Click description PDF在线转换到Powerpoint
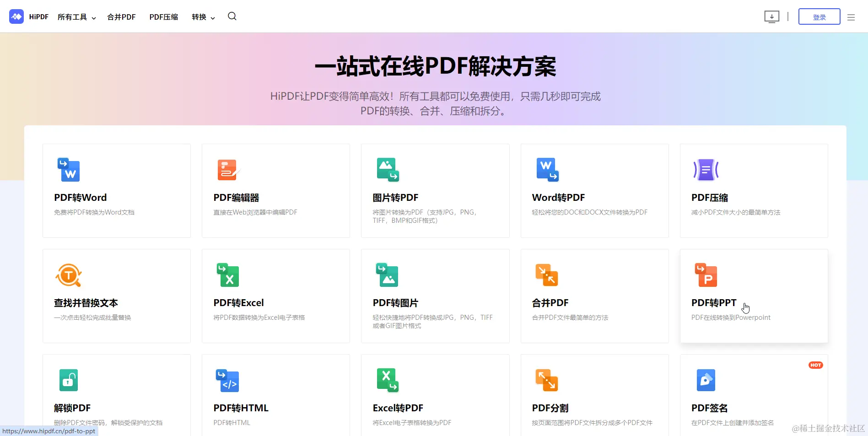Screen dimensions: 868x436 point(731,318)
